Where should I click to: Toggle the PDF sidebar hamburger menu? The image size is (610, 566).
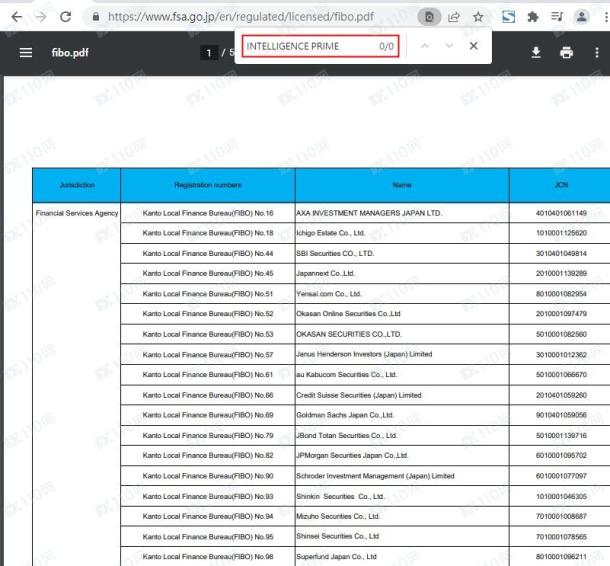26,53
